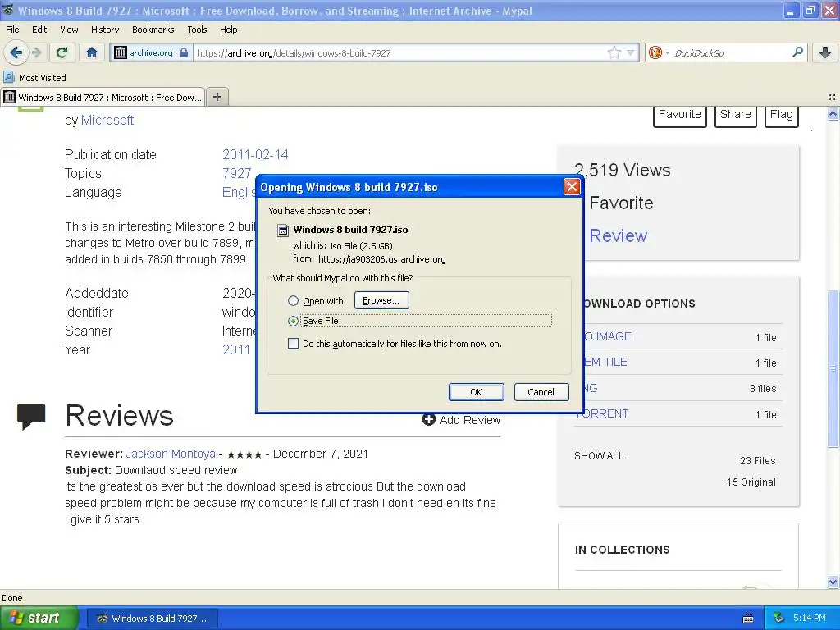Follow the Microsoft author link

(x=107, y=120)
